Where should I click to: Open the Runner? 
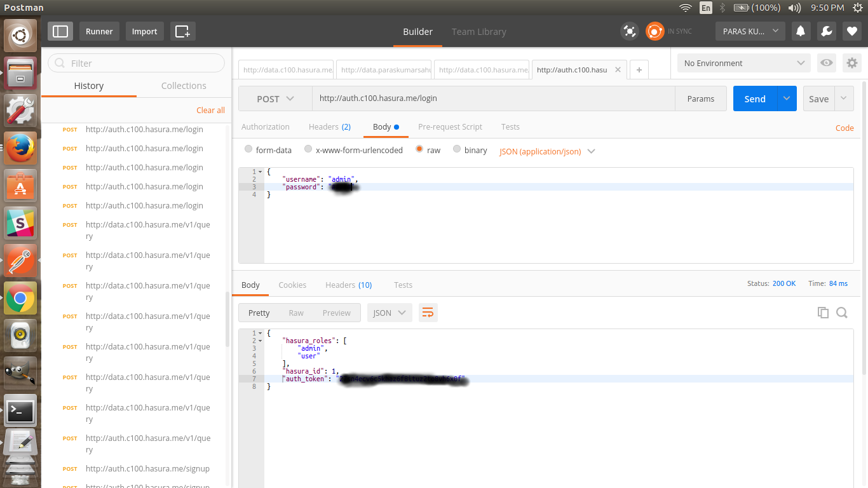pyautogui.click(x=99, y=31)
